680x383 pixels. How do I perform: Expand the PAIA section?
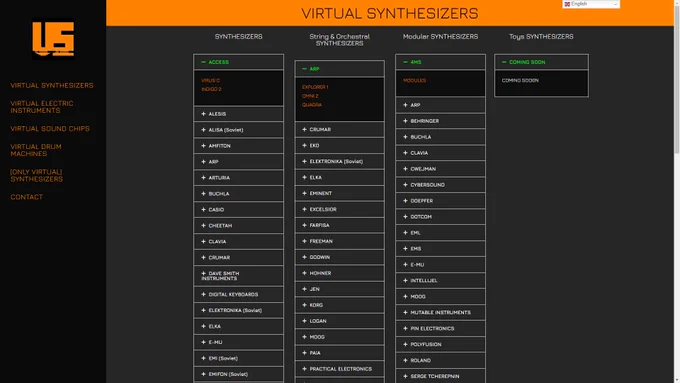(340, 353)
